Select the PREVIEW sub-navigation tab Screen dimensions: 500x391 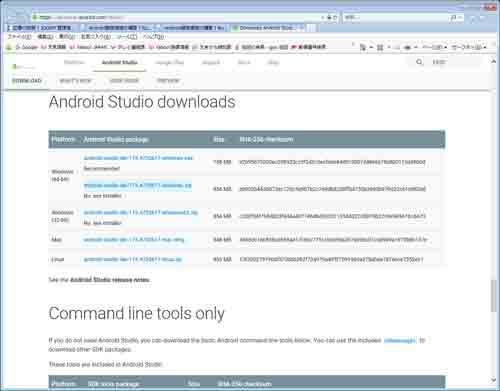(x=168, y=81)
